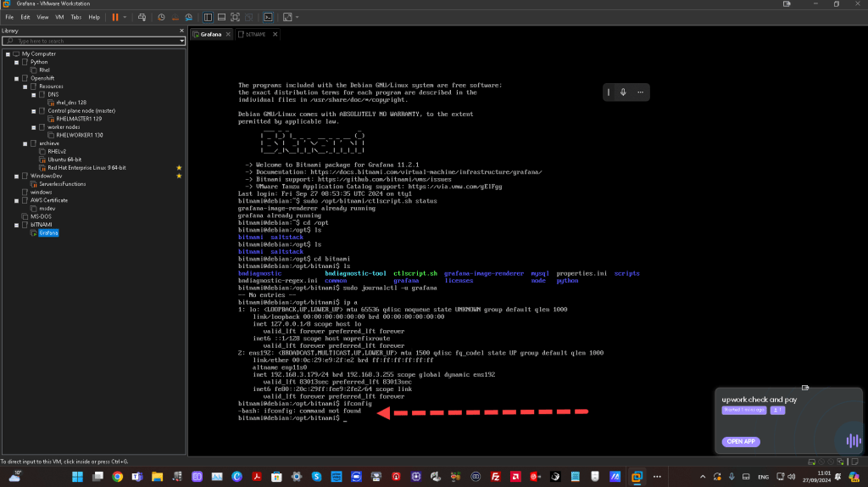The width and height of the screenshot is (868, 487).
Task: Collapse the Control plane node (master) folder
Action: (x=34, y=111)
